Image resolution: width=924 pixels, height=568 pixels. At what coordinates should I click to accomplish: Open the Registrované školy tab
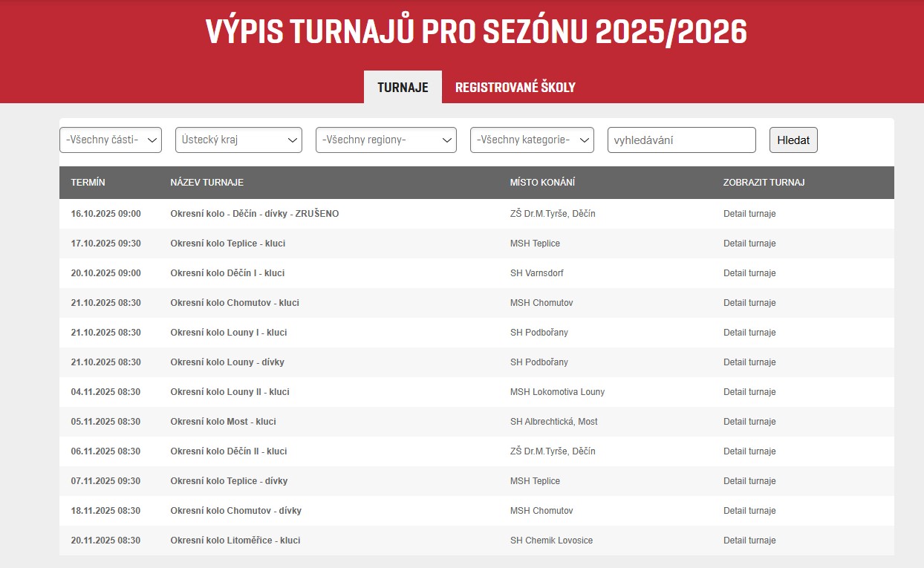pyautogui.click(x=515, y=87)
